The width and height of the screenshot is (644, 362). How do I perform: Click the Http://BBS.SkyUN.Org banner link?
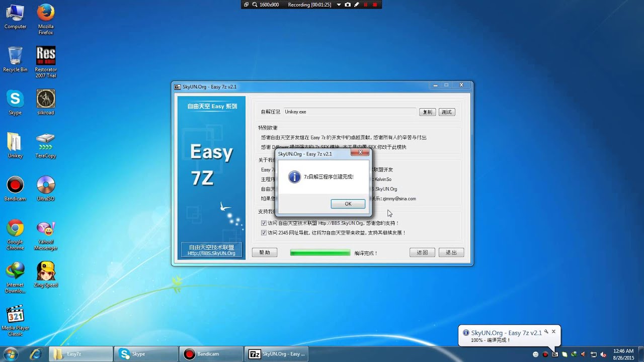pyautogui.click(x=211, y=253)
